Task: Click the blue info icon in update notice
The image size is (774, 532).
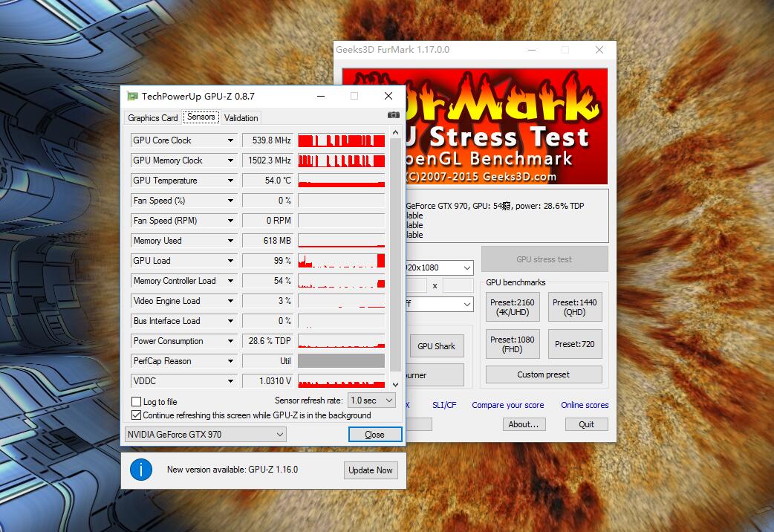Action: [x=141, y=470]
